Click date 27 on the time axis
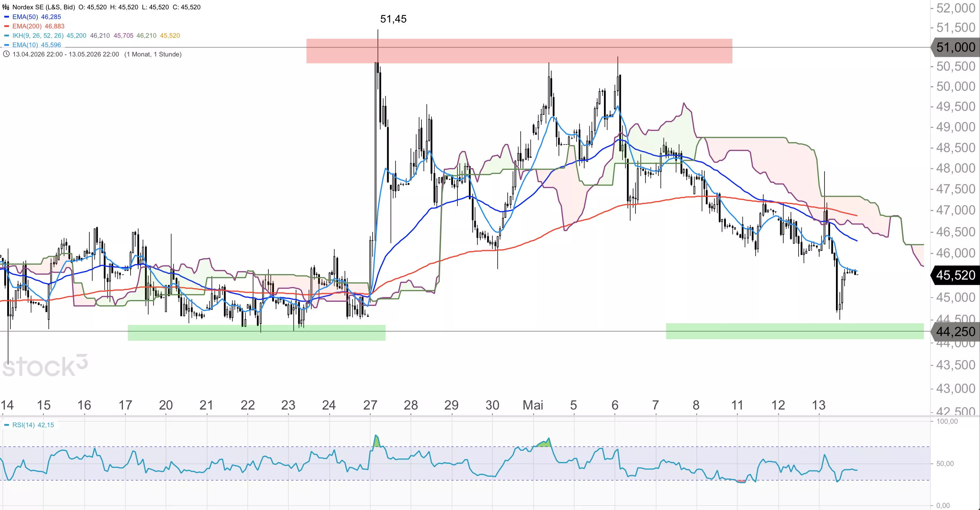This screenshot has height=510, width=980. pos(370,405)
